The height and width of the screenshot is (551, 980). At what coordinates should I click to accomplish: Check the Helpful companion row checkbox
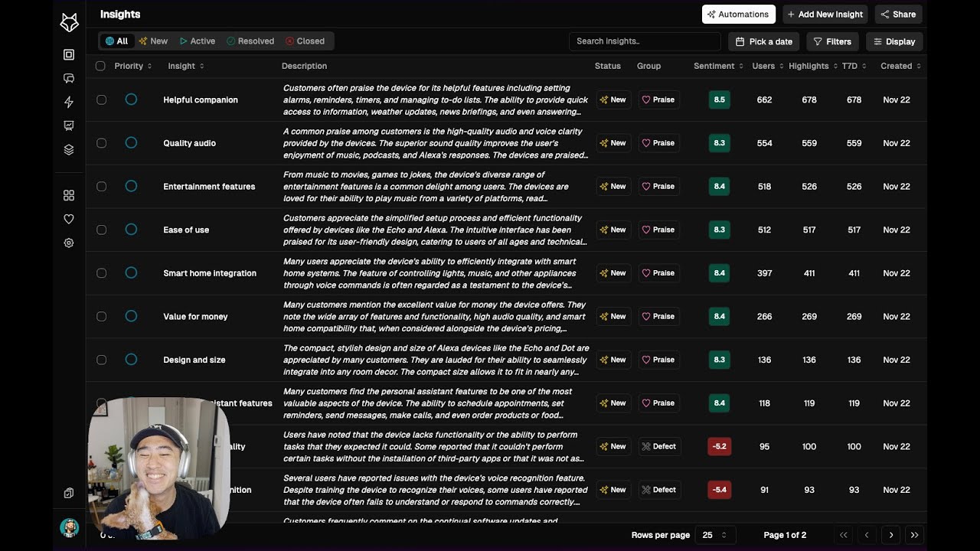coord(101,99)
